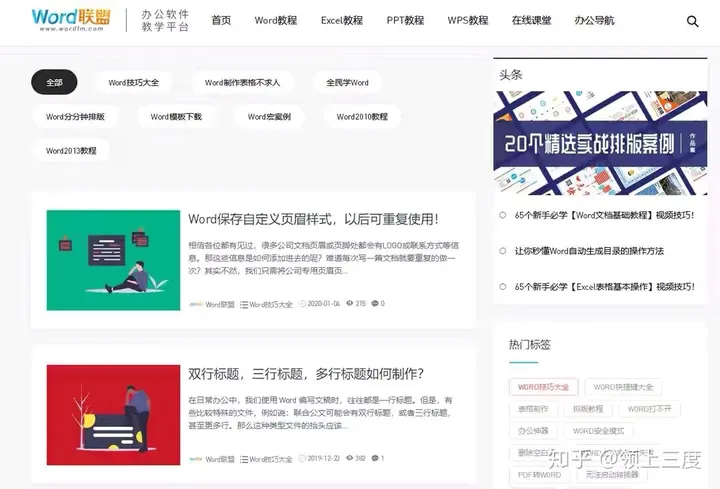Viewport: 720px width, 489px height.
Task: Open the Excel教程 navigation menu
Action: tap(342, 21)
